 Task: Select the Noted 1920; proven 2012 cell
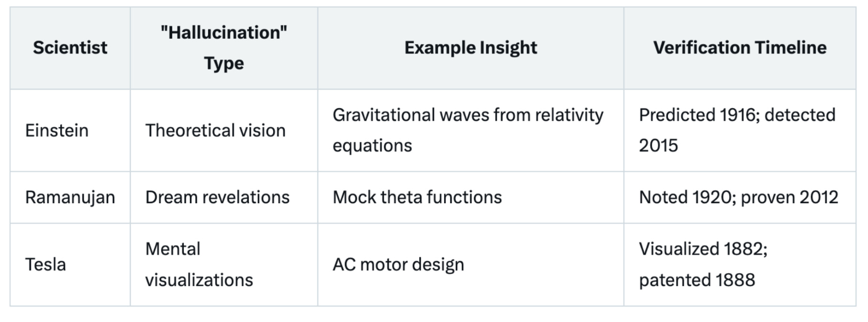click(740, 197)
